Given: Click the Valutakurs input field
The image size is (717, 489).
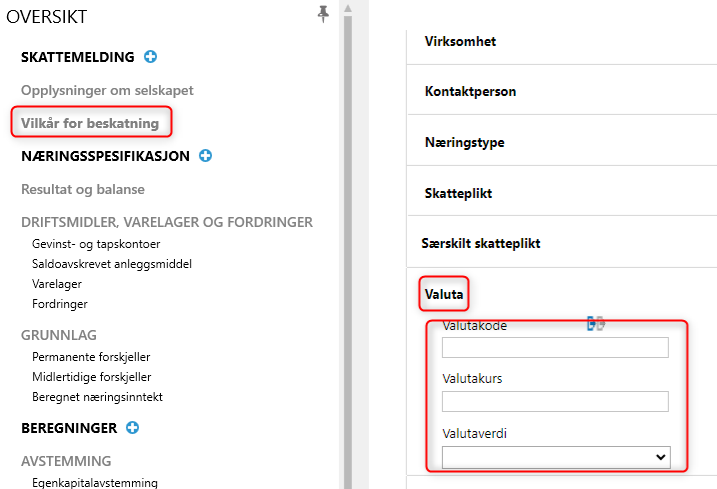Looking at the screenshot, I should click(x=555, y=401).
